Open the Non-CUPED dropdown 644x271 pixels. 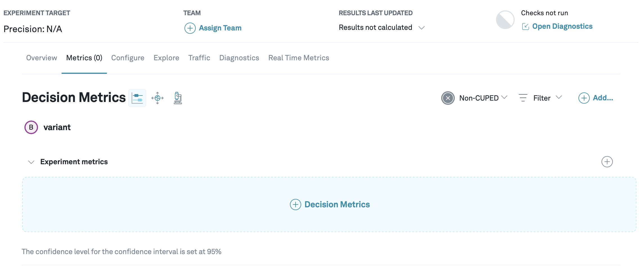click(x=504, y=97)
